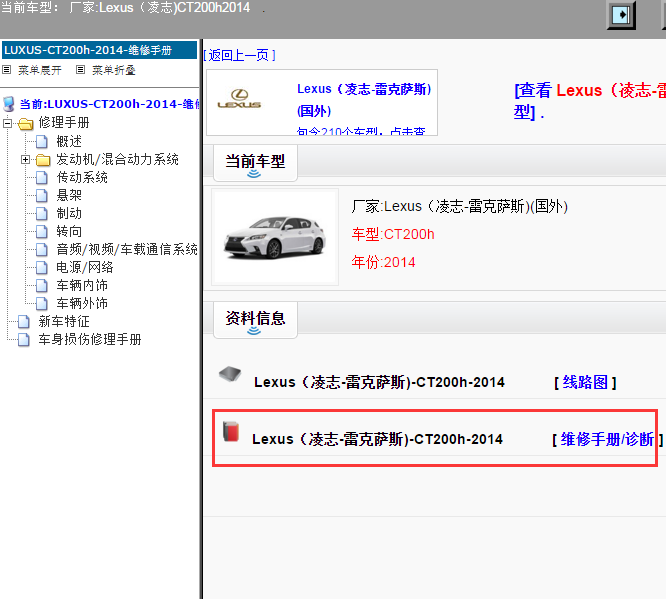Viewport: 666px width, 599px height.
Task: Click the 菜单折叠 icon
Action: [81, 69]
